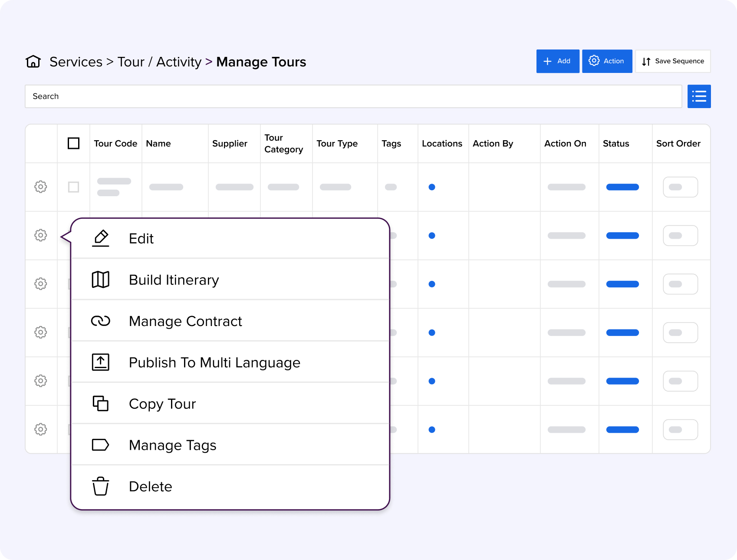Click second row gear icon beside popup

41,236
